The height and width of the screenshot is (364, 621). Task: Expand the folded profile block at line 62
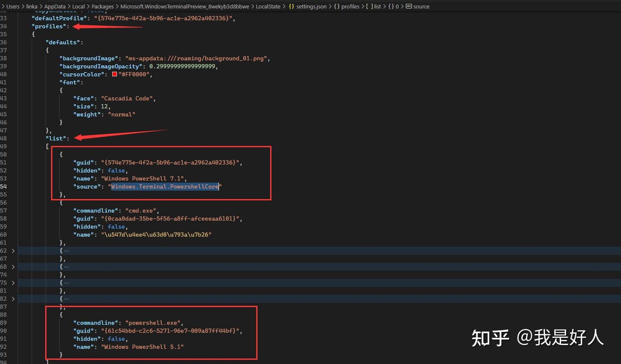pyautogui.click(x=13, y=250)
